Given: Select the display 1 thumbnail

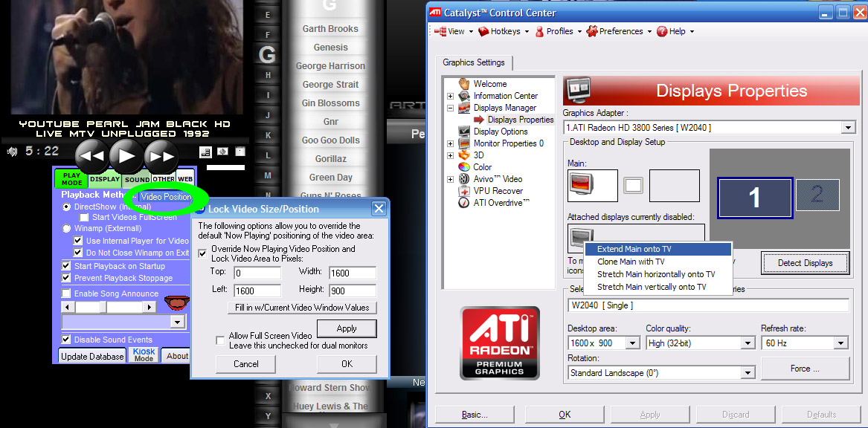Looking at the screenshot, I should tap(755, 198).
